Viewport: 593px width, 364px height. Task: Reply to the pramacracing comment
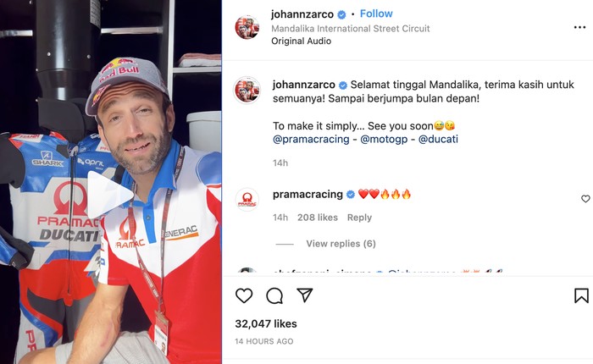pyautogui.click(x=359, y=218)
